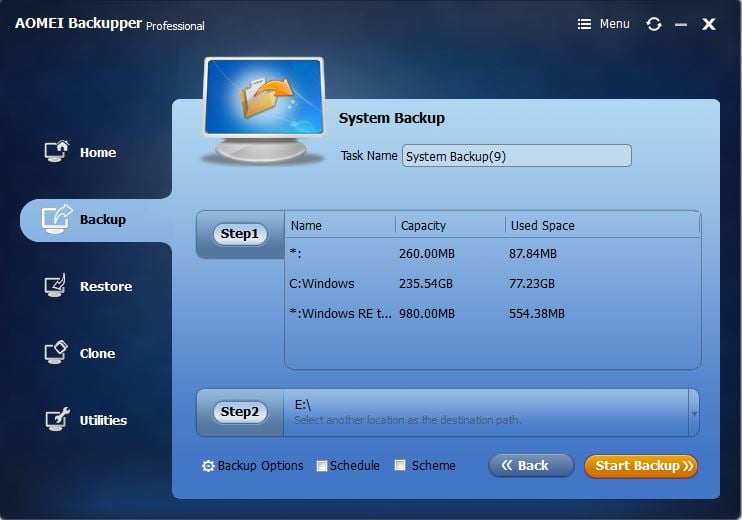Click the Utilities wrench icon
Screen dimensions: 742x520
point(57,419)
